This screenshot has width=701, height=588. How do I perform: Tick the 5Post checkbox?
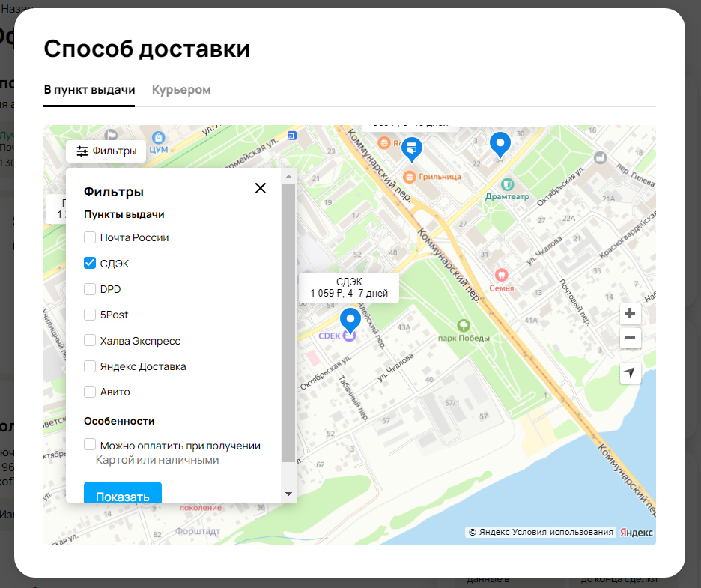[90, 315]
